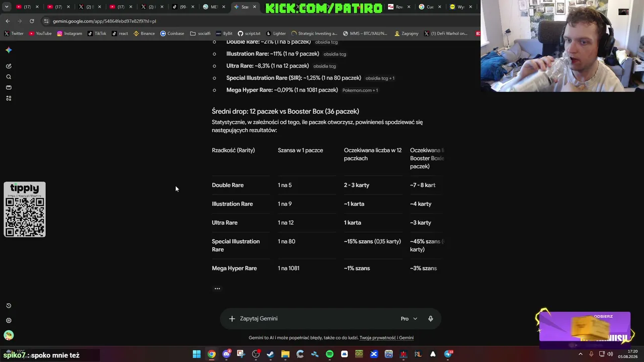The width and height of the screenshot is (644, 362).
Task: Open Discord from the taskbar
Action: (226, 354)
